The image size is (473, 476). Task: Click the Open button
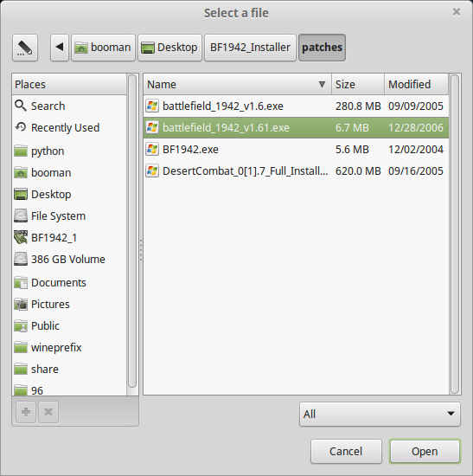(x=425, y=452)
